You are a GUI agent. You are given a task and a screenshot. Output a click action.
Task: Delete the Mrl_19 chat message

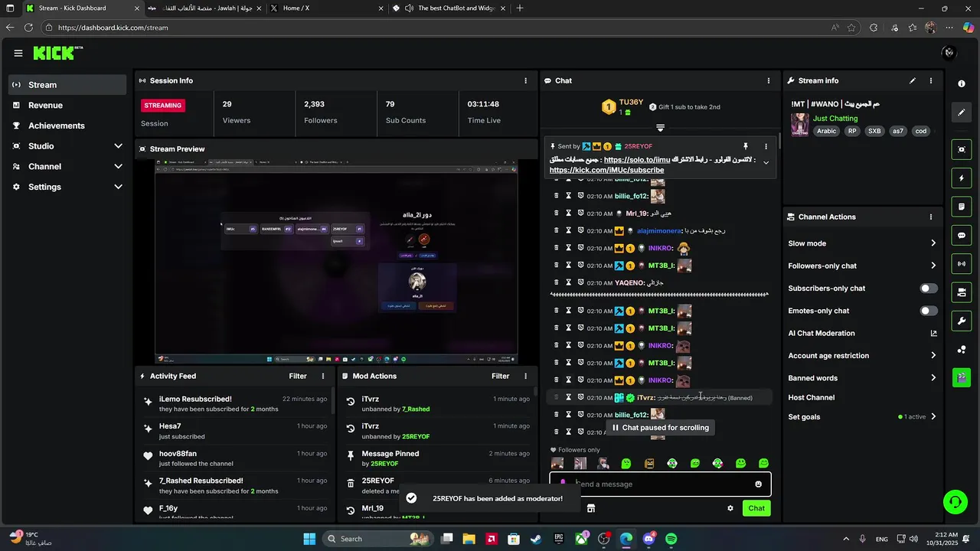tap(557, 214)
